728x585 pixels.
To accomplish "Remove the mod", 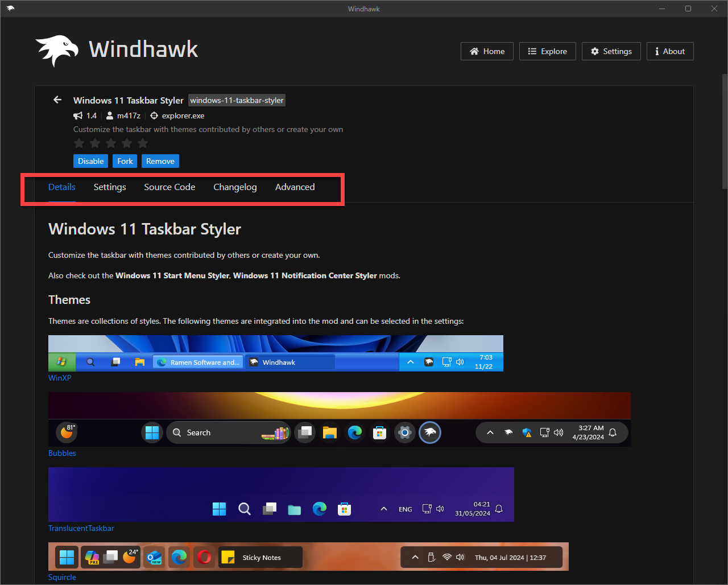I will coord(160,161).
